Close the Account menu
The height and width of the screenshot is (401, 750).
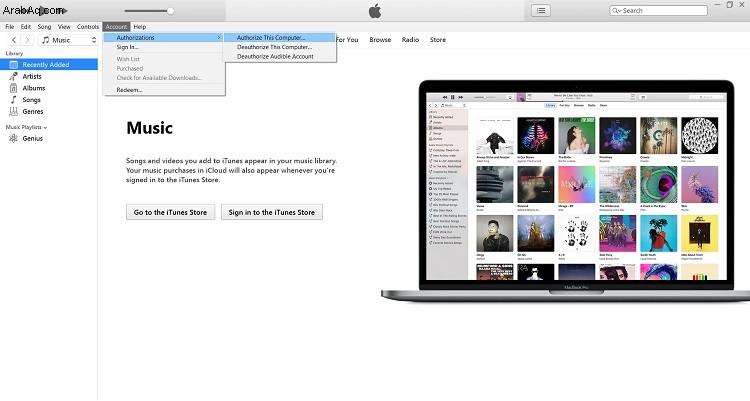tap(116, 27)
